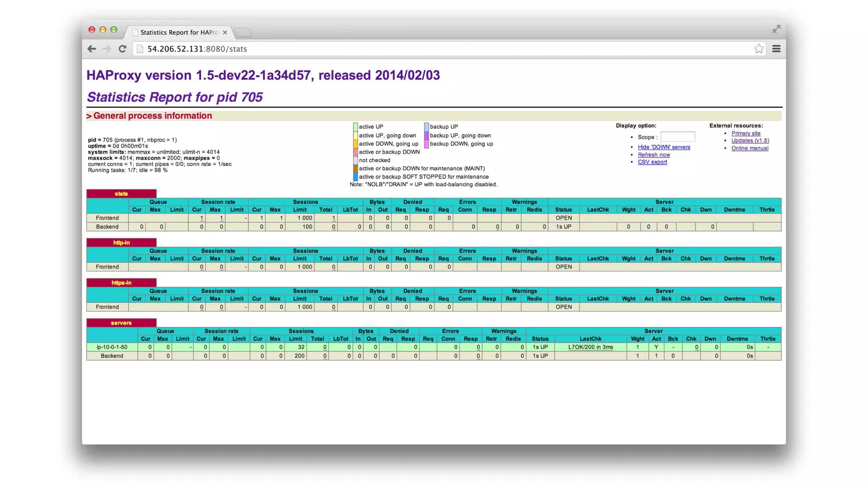868x488 pixels.
Task: Open the Primary site link
Action: coord(746,133)
